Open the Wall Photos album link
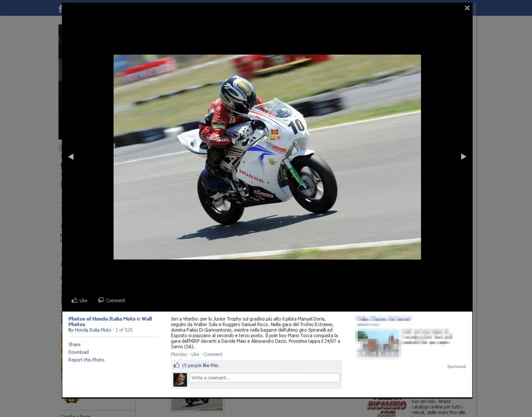This screenshot has width=532, height=417. (110, 321)
